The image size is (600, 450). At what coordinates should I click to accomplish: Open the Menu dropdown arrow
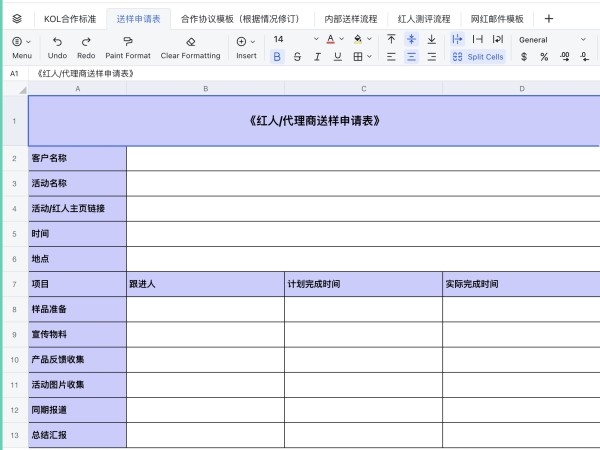click(x=28, y=42)
